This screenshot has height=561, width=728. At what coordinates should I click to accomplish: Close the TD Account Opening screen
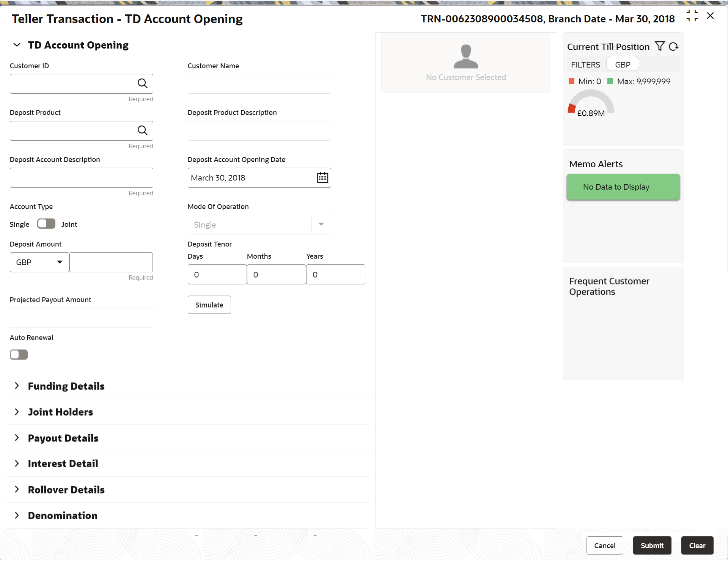710,16
